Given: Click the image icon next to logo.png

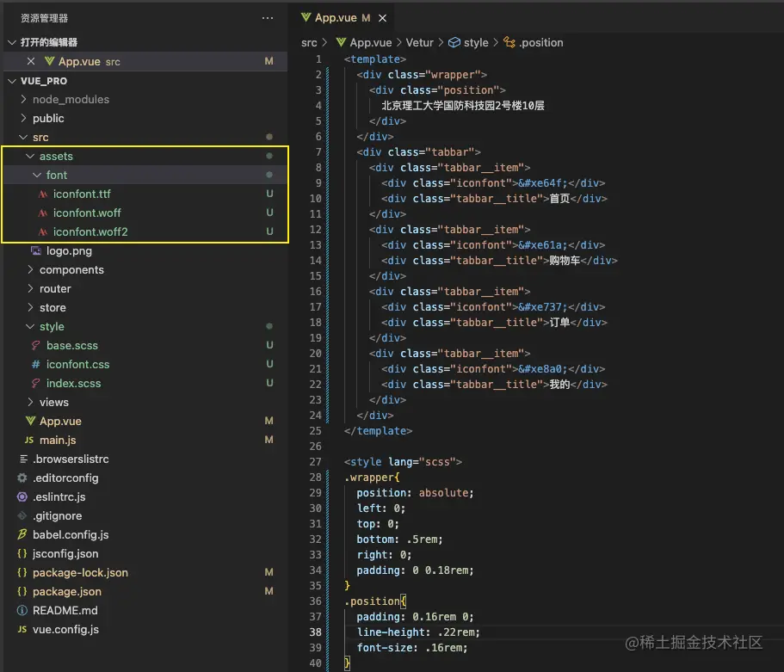Looking at the screenshot, I should coord(36,250).
